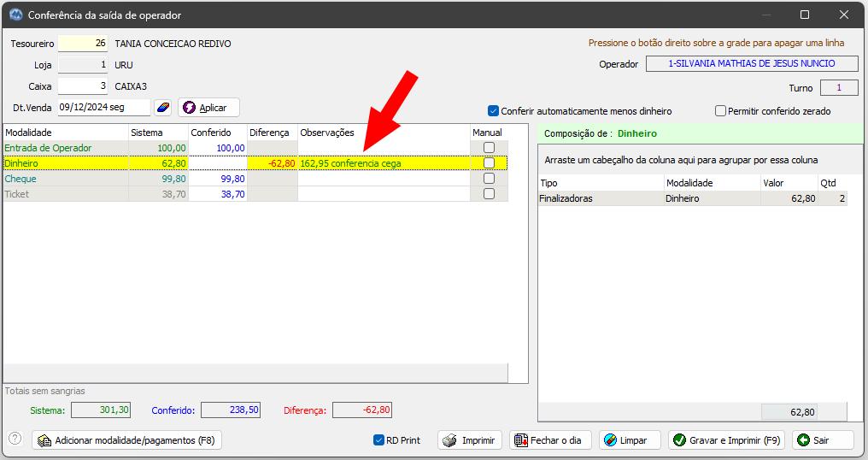The image size is (868, 460).
Task: Click the Conferido total 238,50 box
Action: [231, 410]
